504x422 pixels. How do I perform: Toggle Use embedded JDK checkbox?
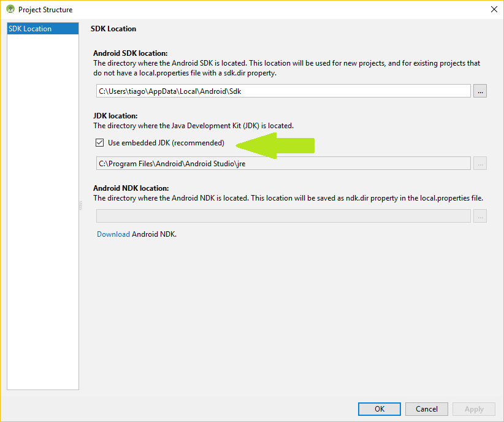tap(100, 142)
